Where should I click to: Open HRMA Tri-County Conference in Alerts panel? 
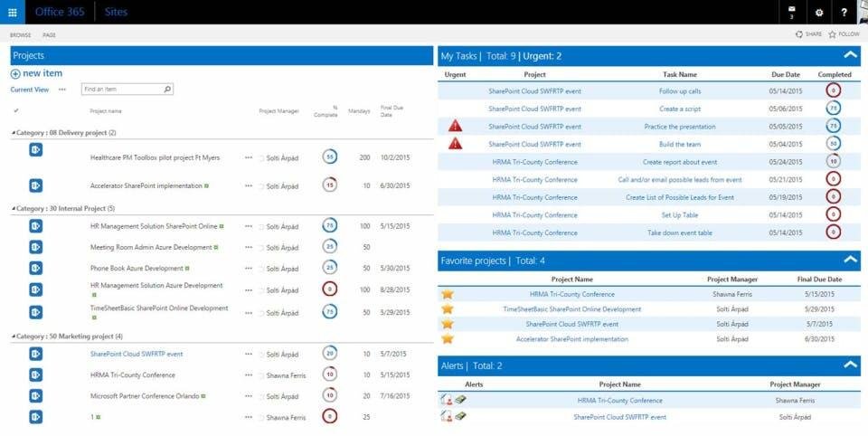(x=619, y=400)
